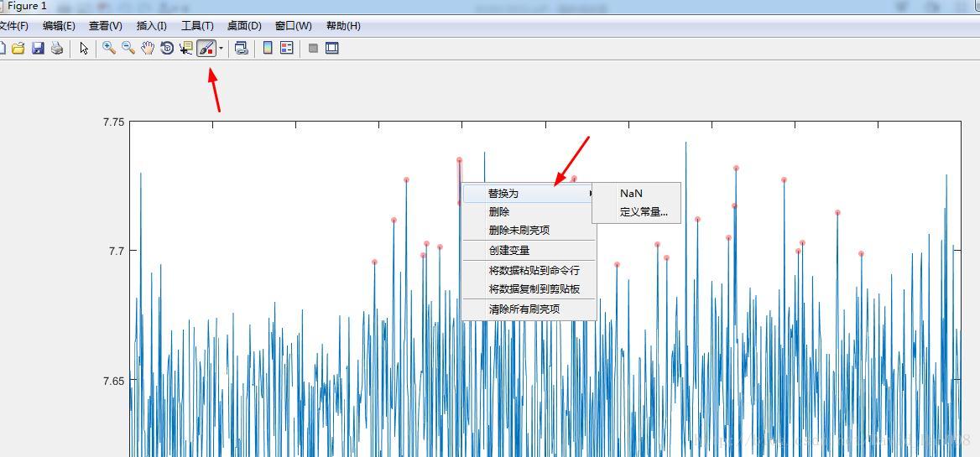Save the figure with the floppy disk icon
980x457 pixels.
pyautogui.click(x=38, y=48)
